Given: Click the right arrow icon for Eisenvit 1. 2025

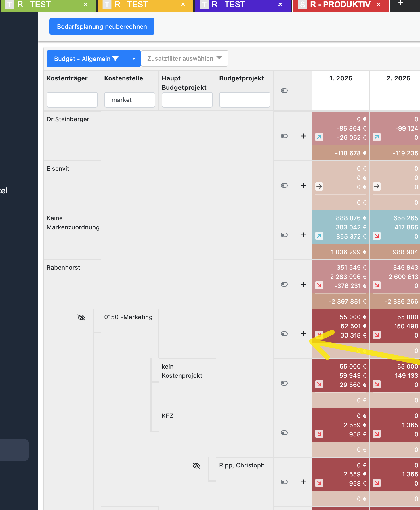Looking at the screenshot, I should point(319,187).
